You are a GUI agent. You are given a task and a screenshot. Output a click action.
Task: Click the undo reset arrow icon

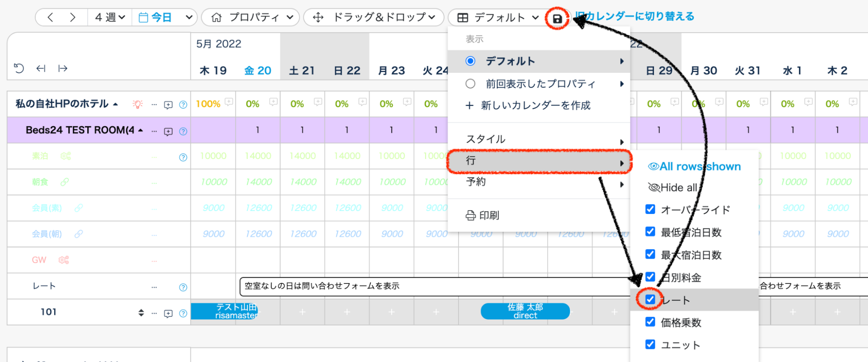pos(19,68)
